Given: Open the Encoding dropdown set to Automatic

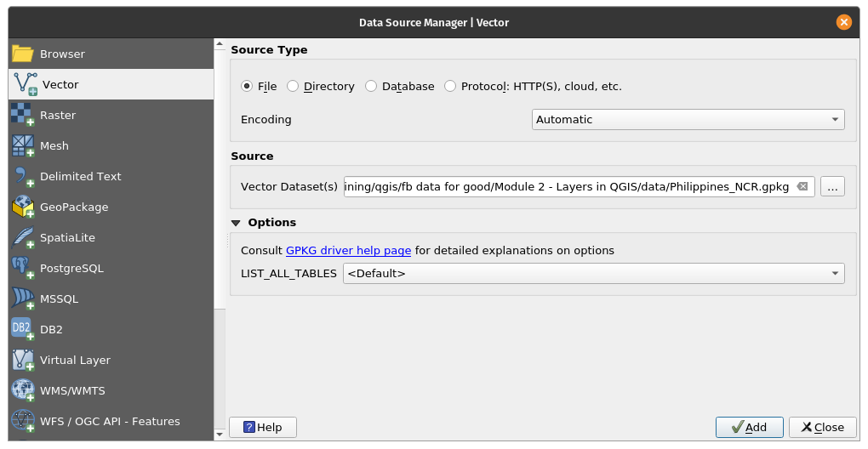Looking at the screenshot, I should [688, 120].
